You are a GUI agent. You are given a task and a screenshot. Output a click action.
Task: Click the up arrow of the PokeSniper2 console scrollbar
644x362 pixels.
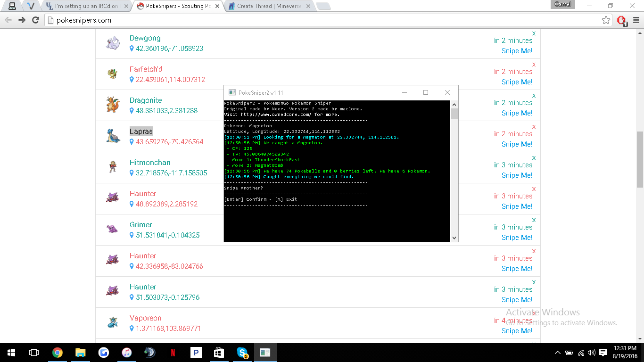(x=454, y=105)
